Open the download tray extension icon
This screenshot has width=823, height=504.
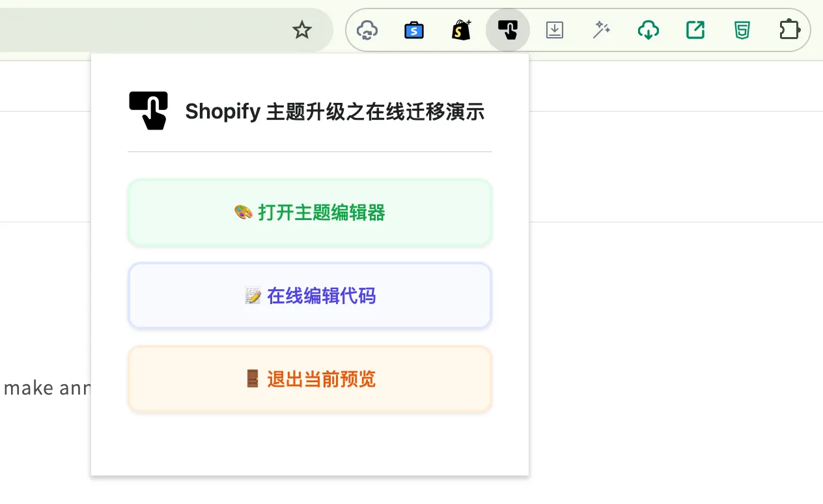click(x=555, y=30)
